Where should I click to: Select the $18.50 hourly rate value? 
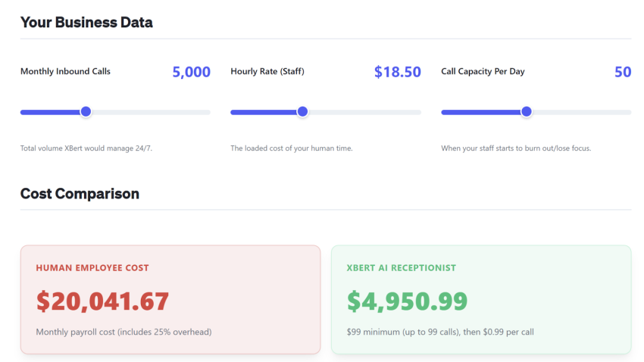click(397, 72)
